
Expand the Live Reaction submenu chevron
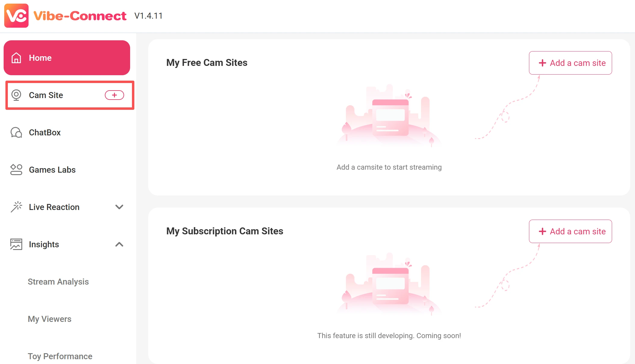(x=119, y=207)
